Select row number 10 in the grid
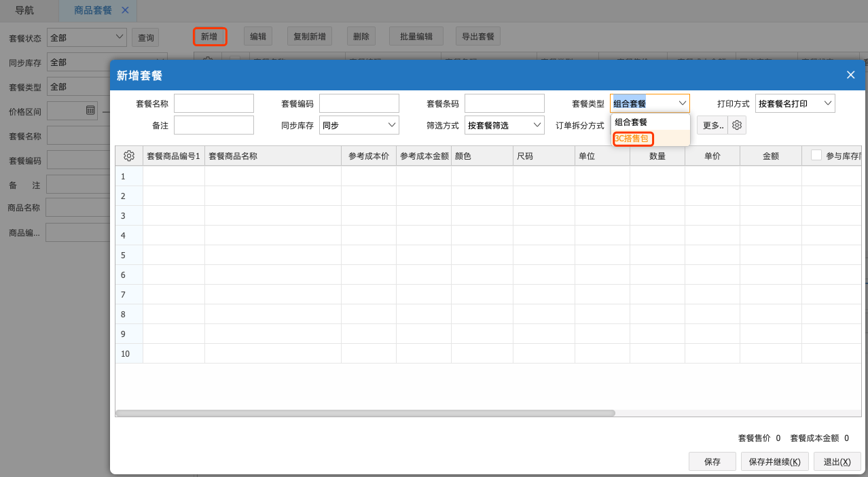868x477 pixels. coord(129,353)
